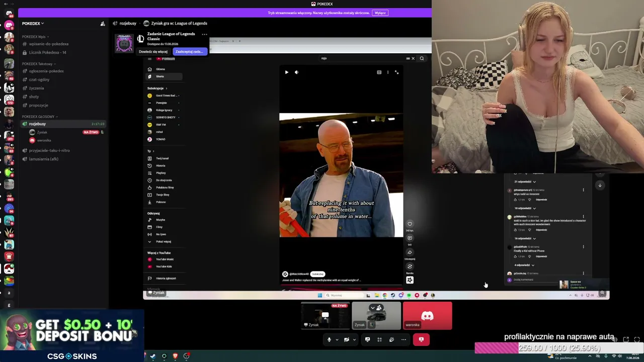Viewport: 644px width, 362px height.
Task: Open the YouTube hamburger guide menu
Action: pyautogui.click(x=149, y=59)
